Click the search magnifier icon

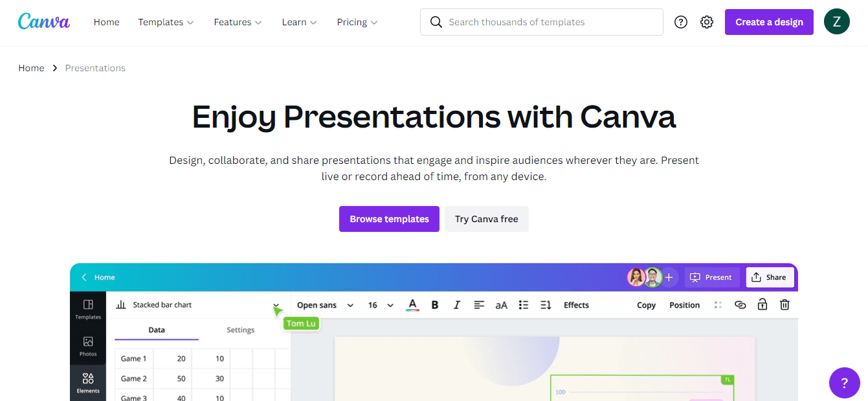(x=437, y=22)
